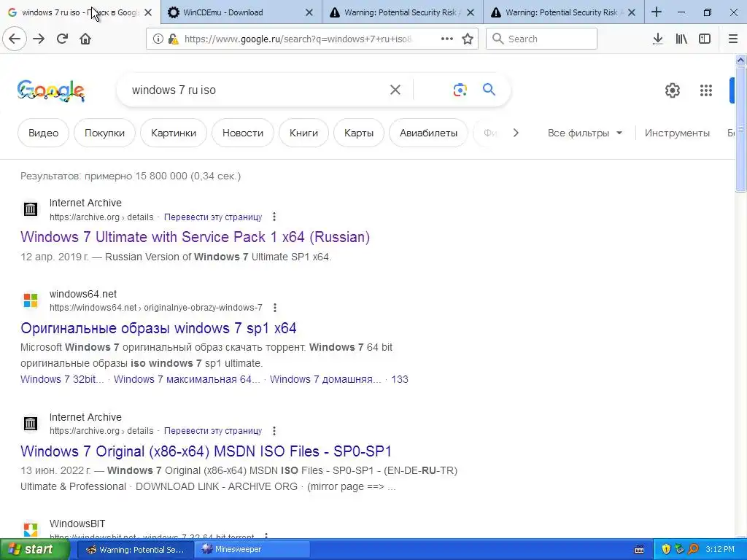Switch to Minesweeper in the taskbar
Screen dimensions: 747x560
coord(252,550)
